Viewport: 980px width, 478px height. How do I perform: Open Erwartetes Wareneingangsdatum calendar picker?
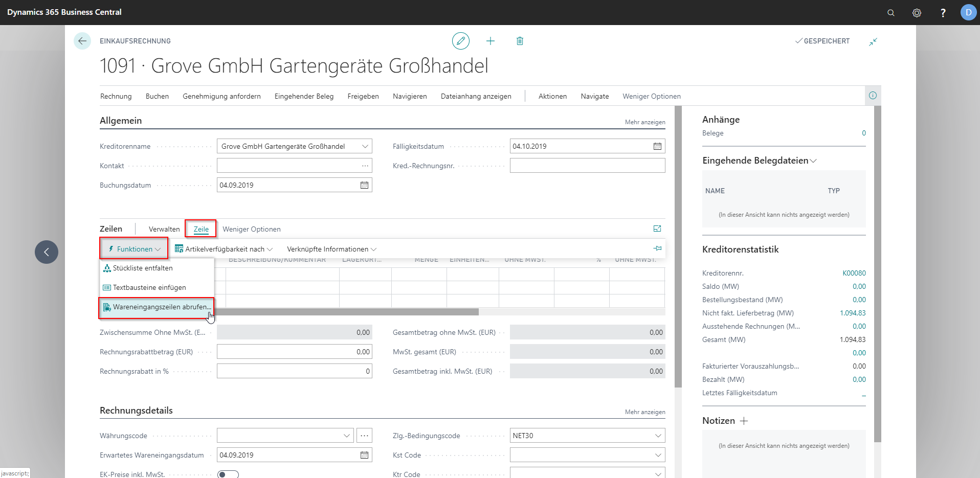coord(364,455)
